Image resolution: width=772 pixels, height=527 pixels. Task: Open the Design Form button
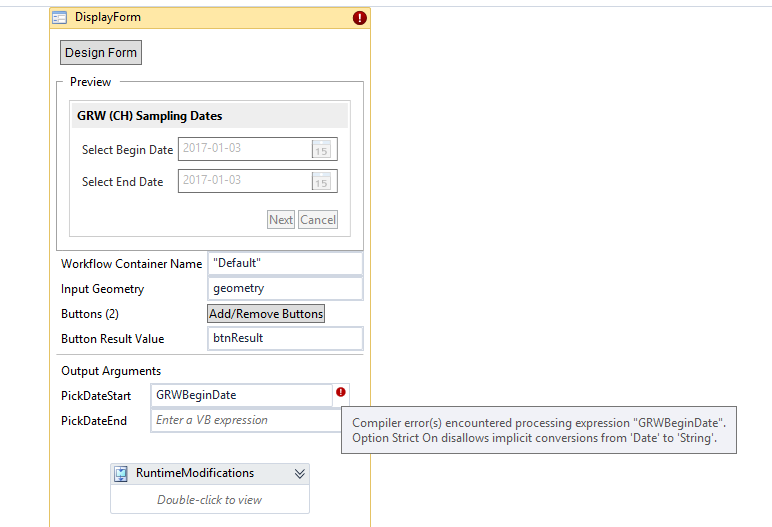point(101,53)
